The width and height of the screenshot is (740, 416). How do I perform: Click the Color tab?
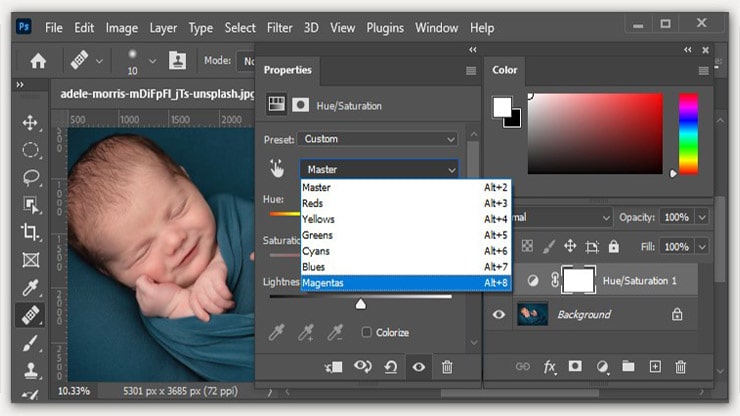tap(505, 70)
